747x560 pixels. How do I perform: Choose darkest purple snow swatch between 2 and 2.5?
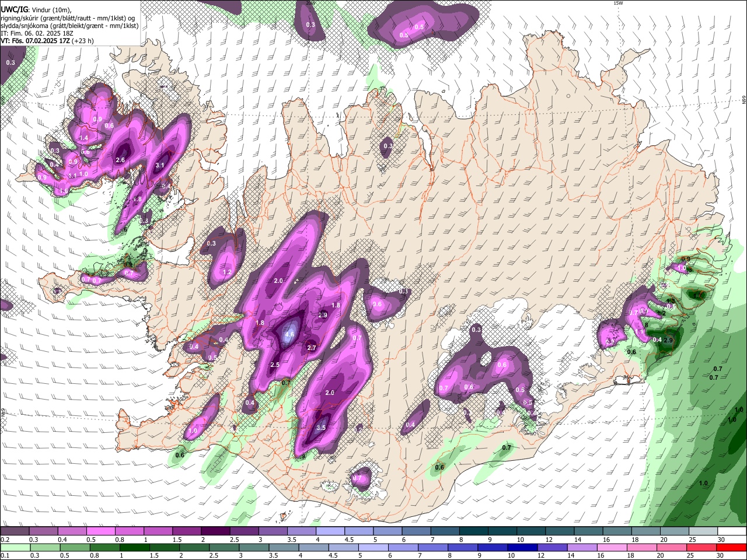pos(215,531)
